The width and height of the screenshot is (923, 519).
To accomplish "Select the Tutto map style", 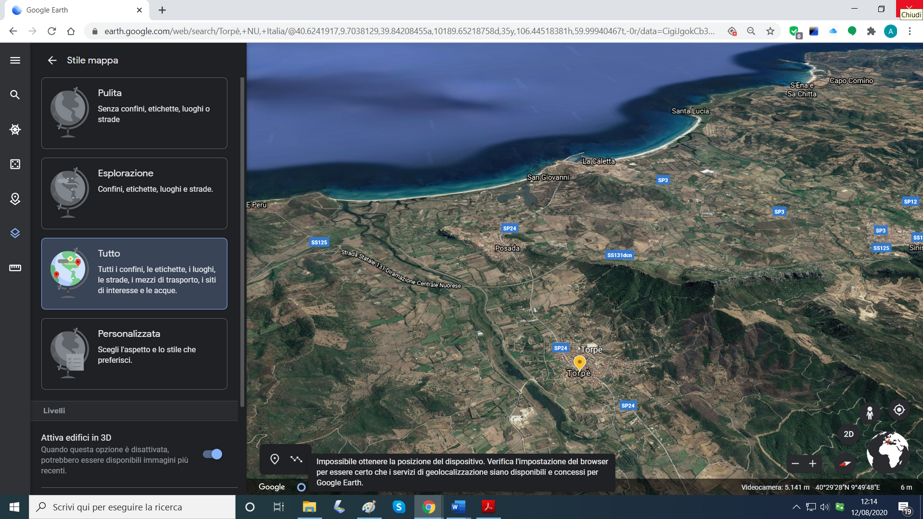I will tap(134, 274).
